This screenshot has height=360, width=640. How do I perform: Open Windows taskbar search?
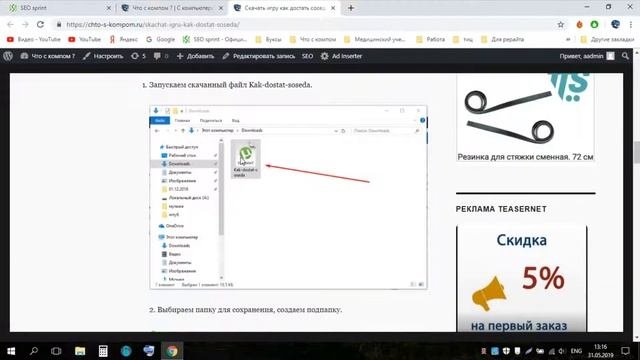click(34, 351)
